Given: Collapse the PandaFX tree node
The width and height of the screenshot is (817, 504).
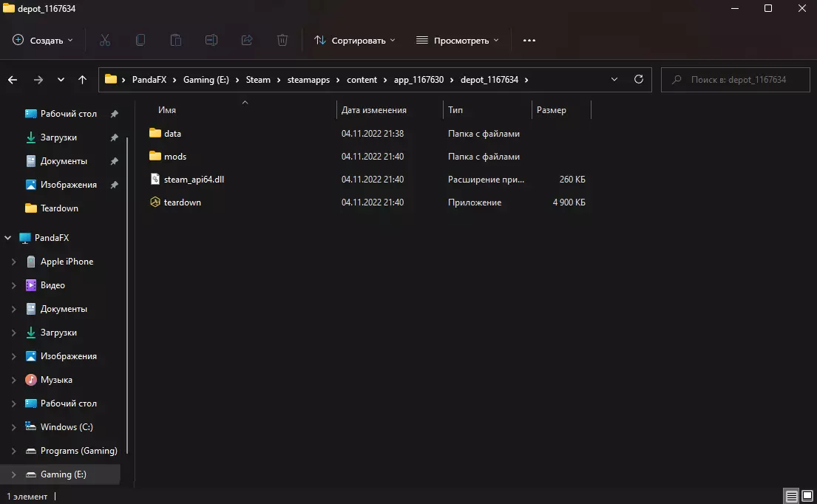Looking at the screenshot, I should click(8, 238).
